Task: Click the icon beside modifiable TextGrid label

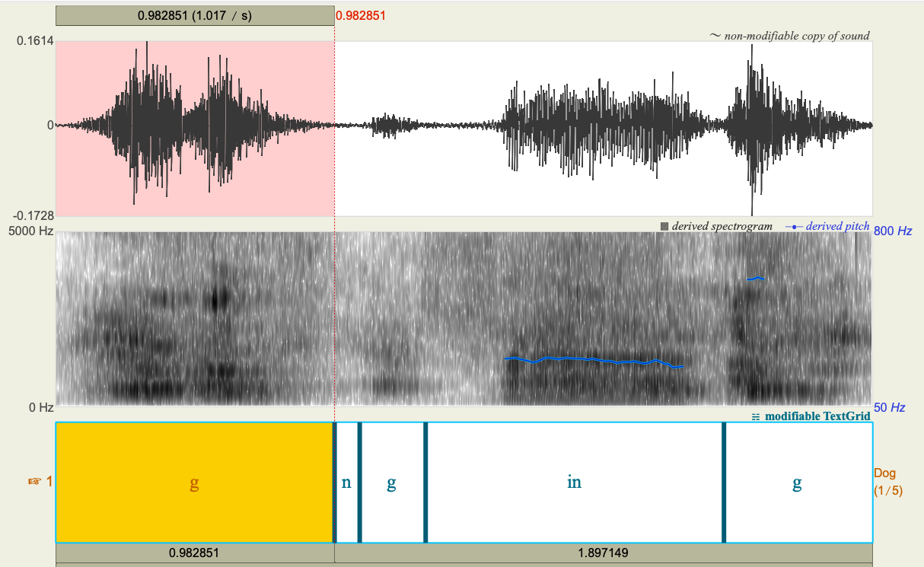Action: [x=754, y=416]
